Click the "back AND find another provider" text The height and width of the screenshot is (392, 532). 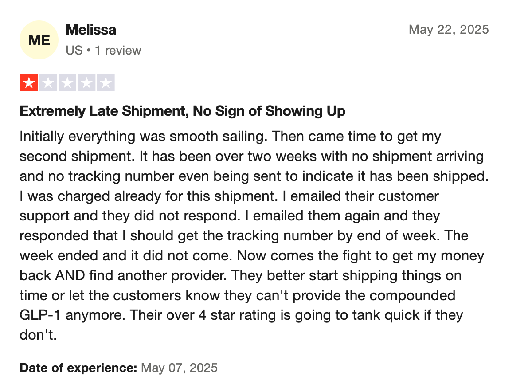point(124,276)
